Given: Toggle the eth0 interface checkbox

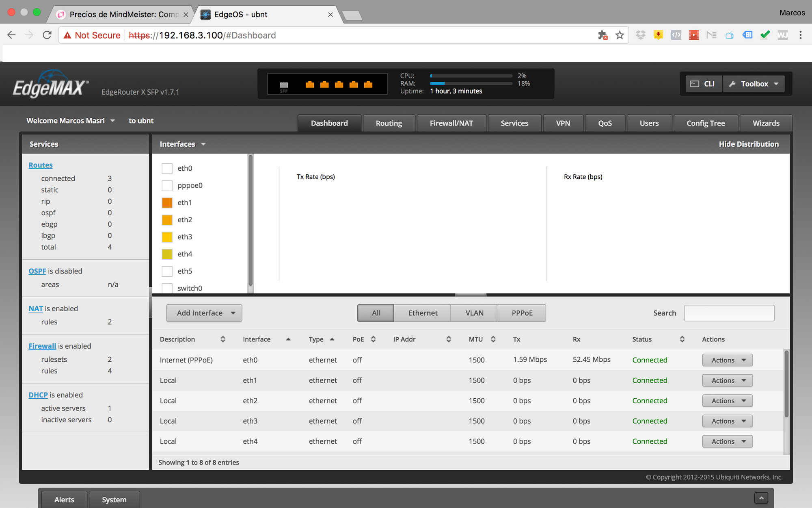Looking at the screenshot, I should coord(167,168).
